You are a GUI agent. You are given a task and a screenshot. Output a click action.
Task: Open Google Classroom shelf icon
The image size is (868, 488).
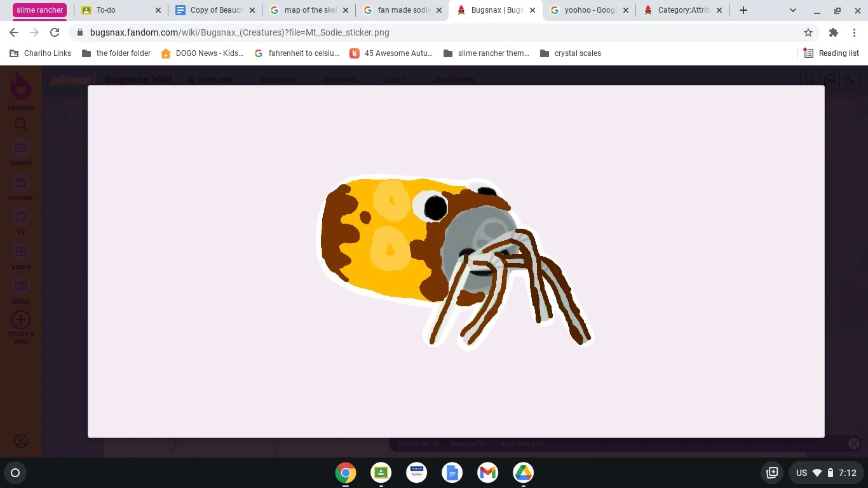(x=381, y=473)
